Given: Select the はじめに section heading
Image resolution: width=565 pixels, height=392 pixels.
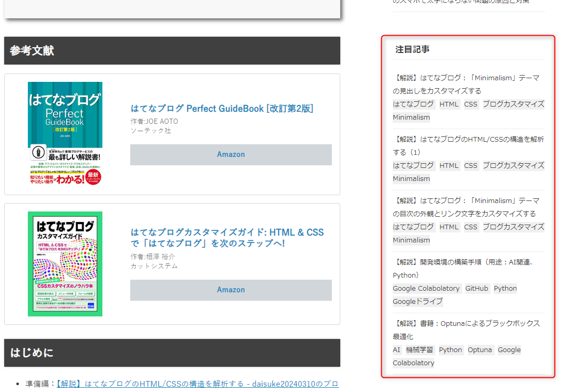Looking at the screenshot, I should coord(32,353).
